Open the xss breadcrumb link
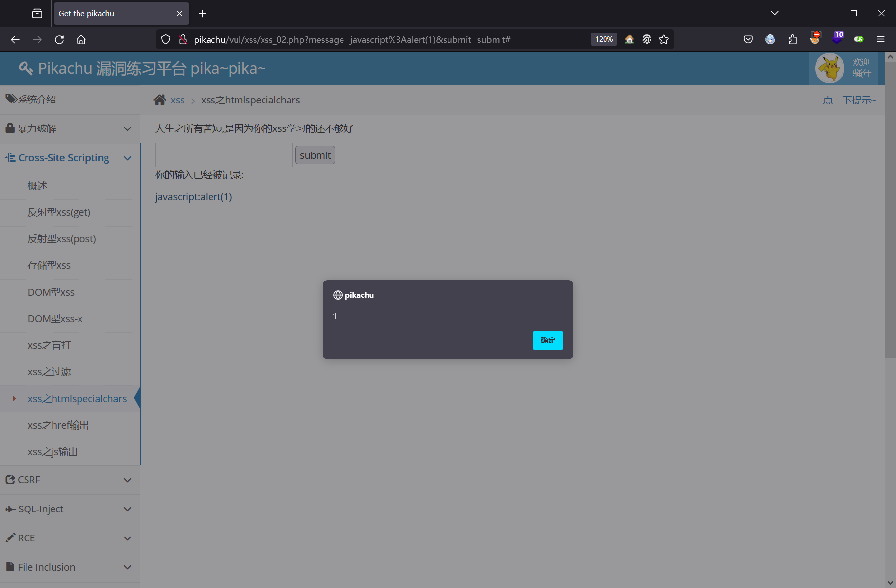Image resolution: width=896 pixels, height=588 pixels. pyautogui.click(x=178, y=101)
